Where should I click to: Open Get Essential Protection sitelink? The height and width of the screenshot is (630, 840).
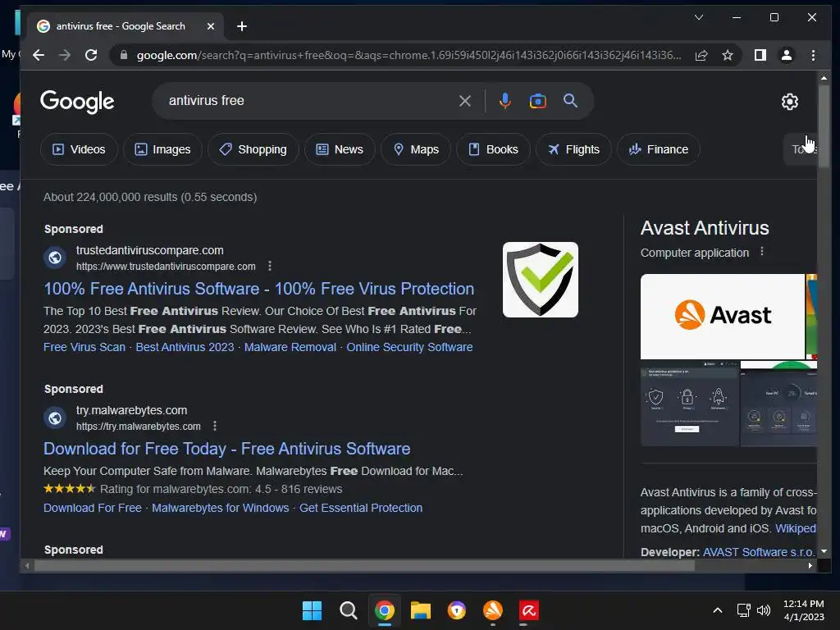pos(361,508)
